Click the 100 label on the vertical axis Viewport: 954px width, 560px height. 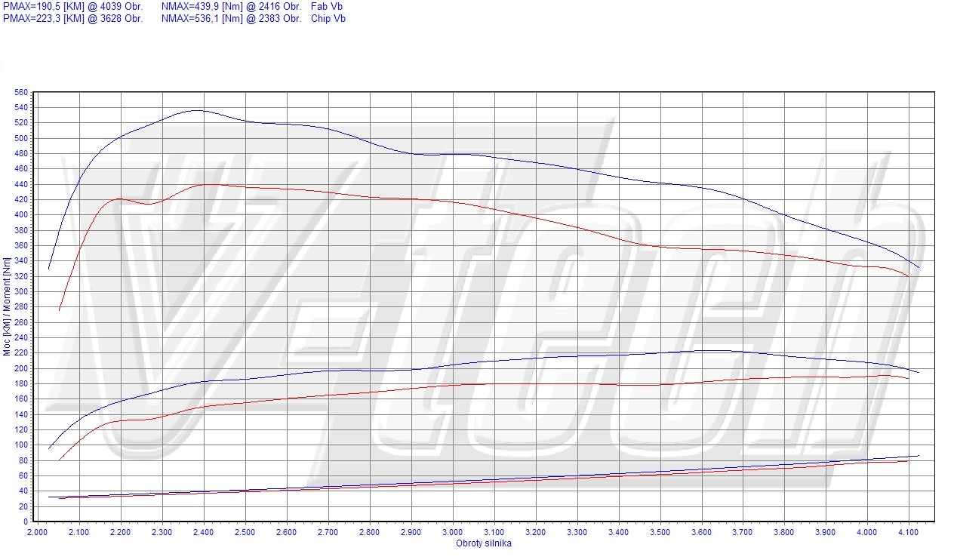point(21,445)
